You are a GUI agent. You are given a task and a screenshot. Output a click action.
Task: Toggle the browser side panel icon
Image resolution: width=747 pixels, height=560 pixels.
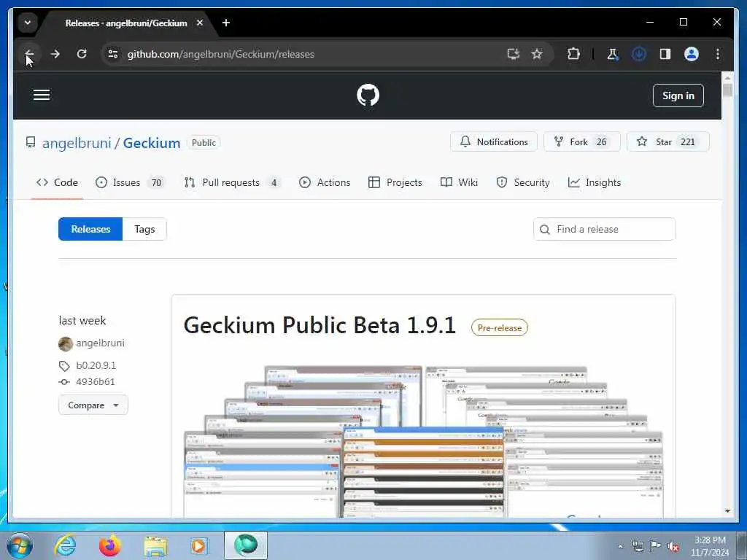tap(665, 54)
